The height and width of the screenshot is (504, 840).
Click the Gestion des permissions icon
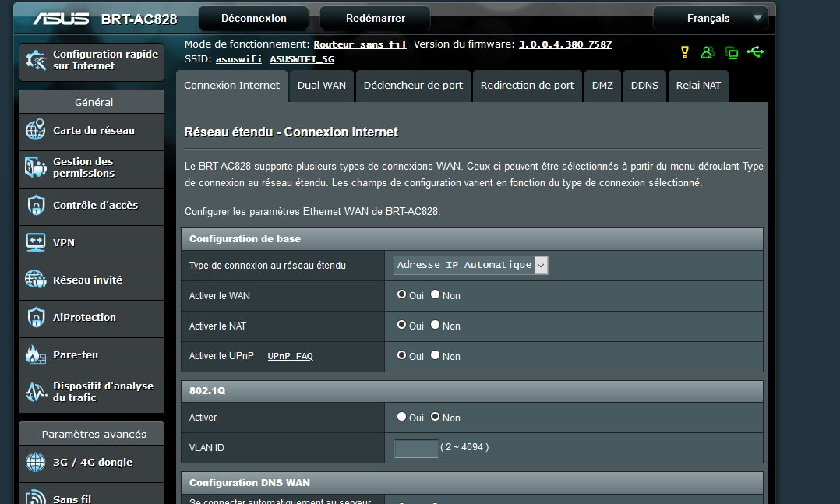[x=36, y=167]
